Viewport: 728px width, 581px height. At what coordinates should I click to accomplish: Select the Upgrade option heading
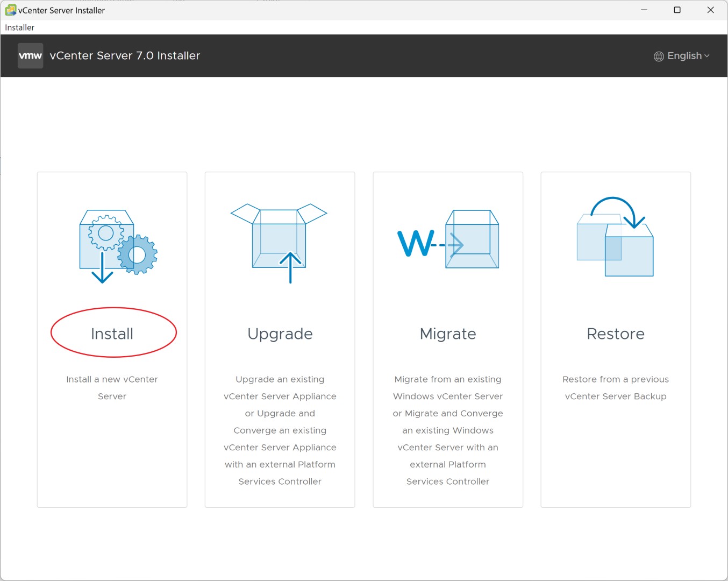(x=280, y=335)
